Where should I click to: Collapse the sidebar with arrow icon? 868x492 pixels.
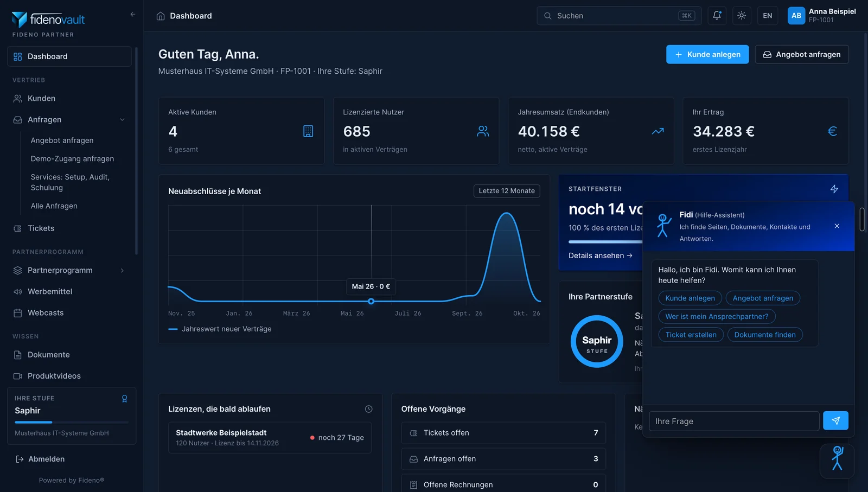[x=133, y=14]
